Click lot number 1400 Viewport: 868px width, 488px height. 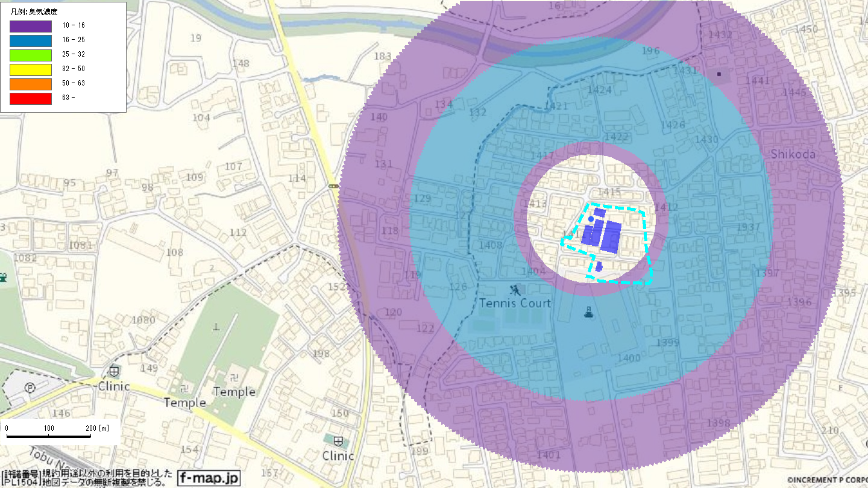coord(629,358)
